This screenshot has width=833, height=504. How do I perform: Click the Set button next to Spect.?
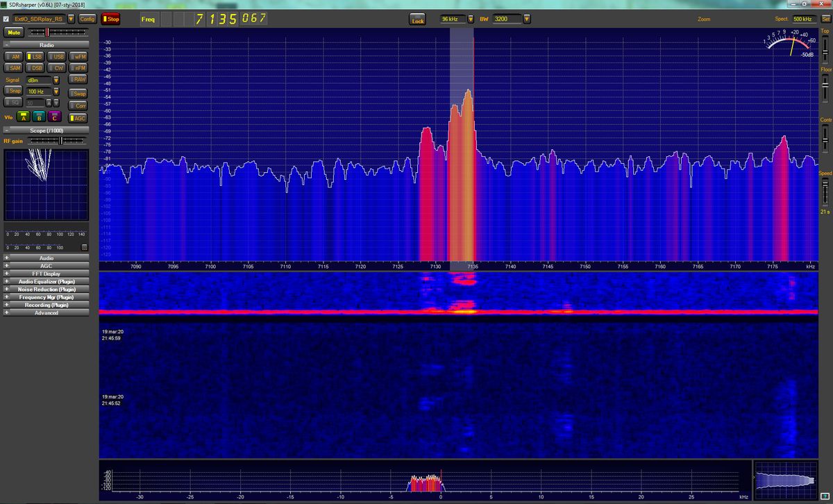pyautogui.click(x=825, y=19)
